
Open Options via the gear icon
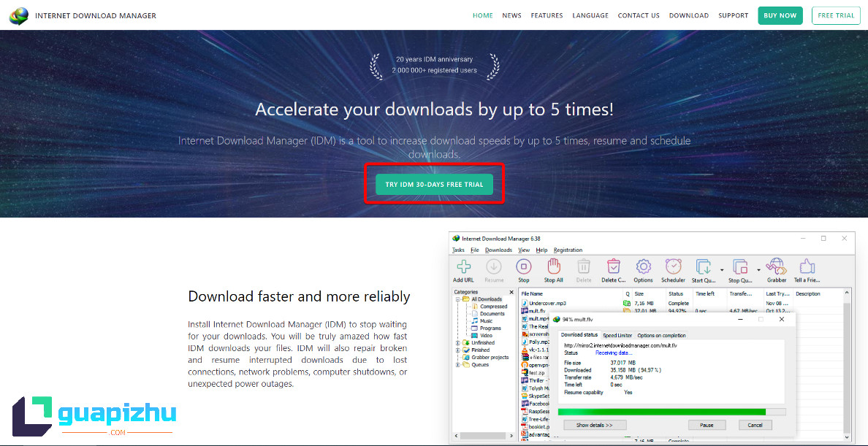643,267
